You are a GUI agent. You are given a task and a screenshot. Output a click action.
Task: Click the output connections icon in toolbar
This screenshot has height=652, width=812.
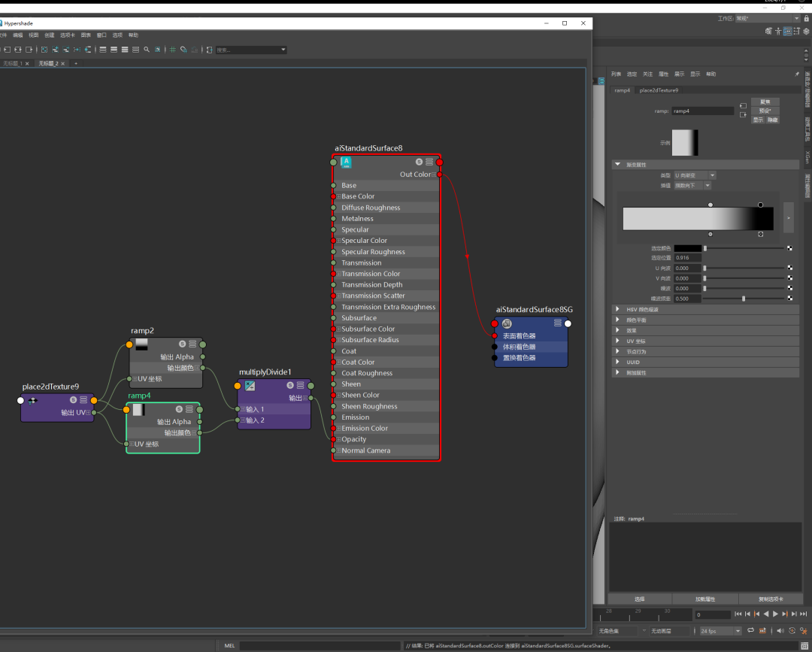click(29, 50)
